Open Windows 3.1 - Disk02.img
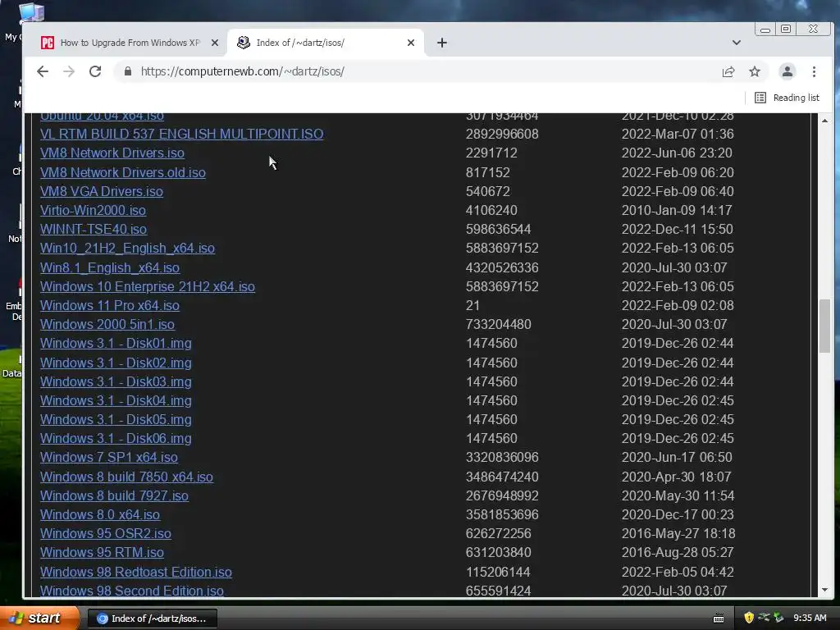 tap(116, 363)
